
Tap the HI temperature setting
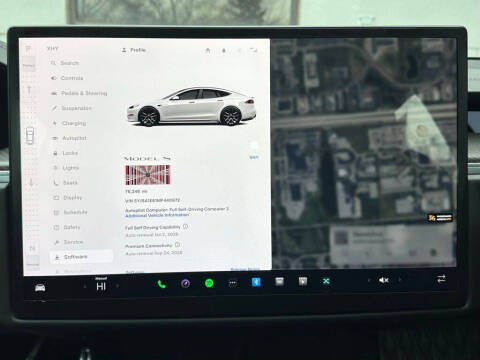[x=101, y=287]
